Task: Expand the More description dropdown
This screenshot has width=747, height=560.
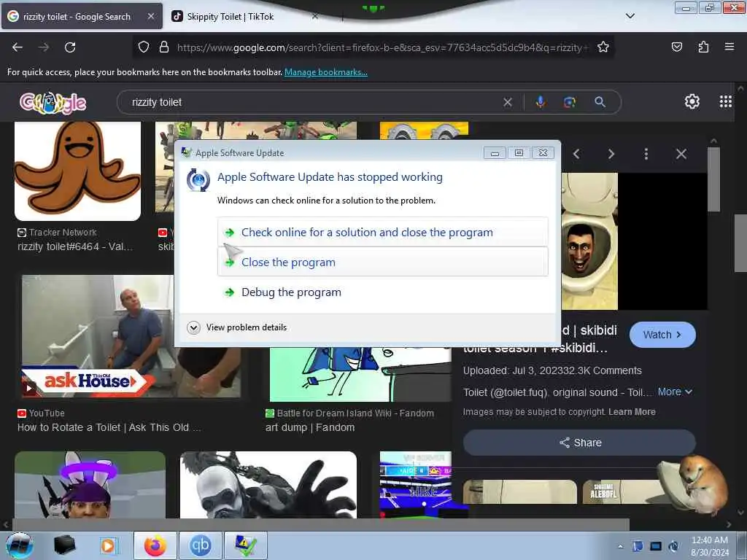Action: pyautogui.click(x=675, y=392)
